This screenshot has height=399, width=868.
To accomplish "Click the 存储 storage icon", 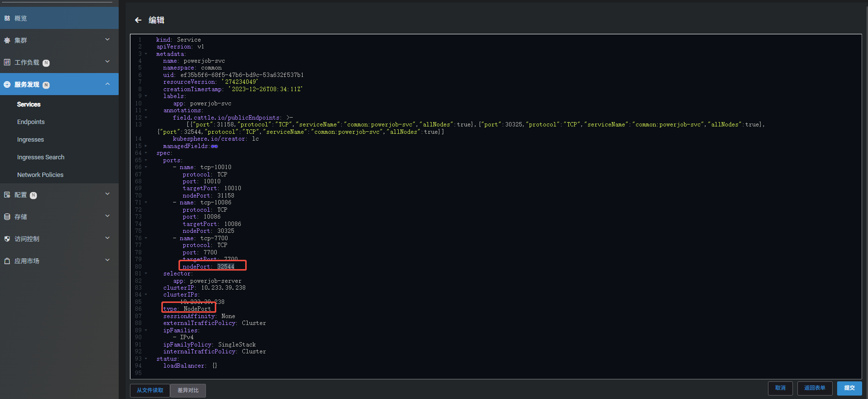I will tap(7, 217).
